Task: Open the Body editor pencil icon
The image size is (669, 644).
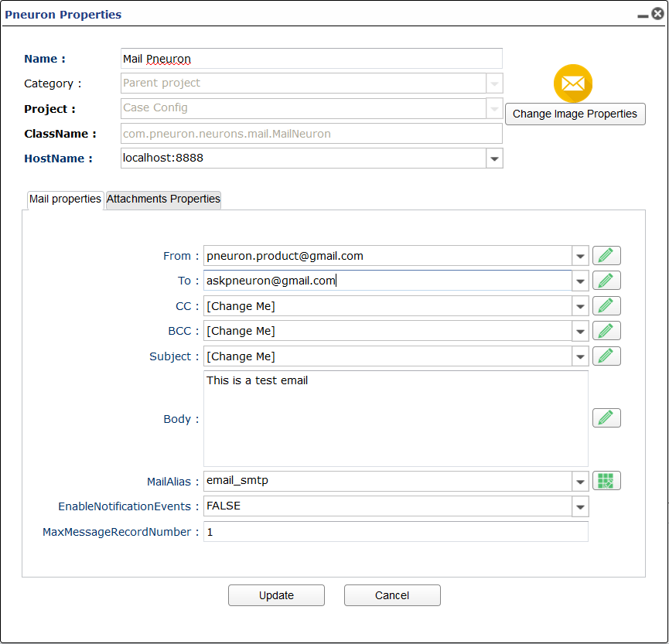Action: coord(606,418)
